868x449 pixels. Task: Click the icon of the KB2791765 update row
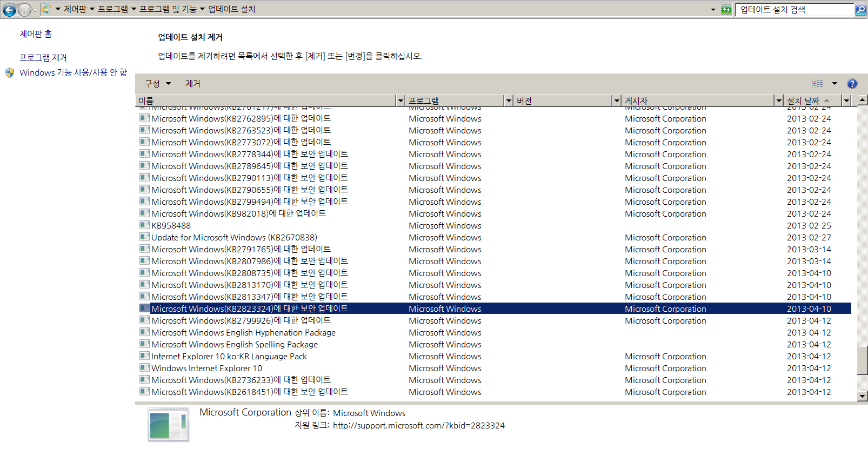click(x=144, y=249)
